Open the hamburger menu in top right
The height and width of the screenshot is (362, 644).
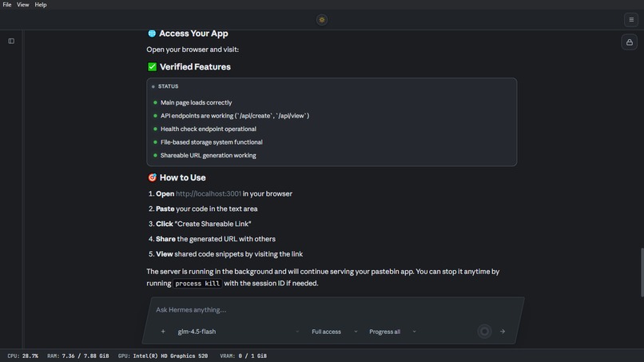pos(631,20)
